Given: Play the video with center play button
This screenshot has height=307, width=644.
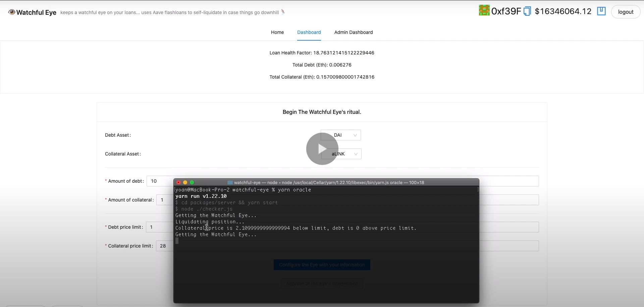Looking at the screenshot, I should click(322, 149).
